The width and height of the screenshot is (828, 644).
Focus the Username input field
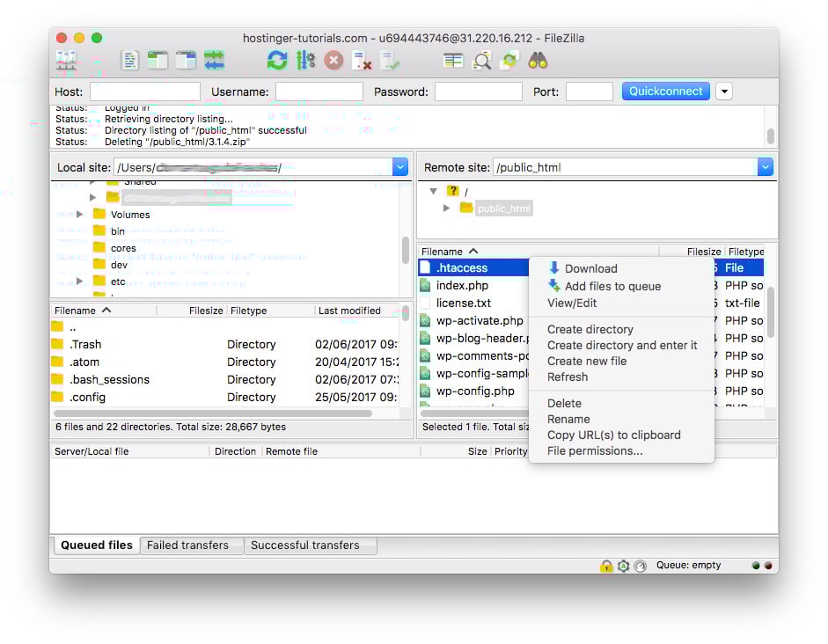click(x=319, y=91)
